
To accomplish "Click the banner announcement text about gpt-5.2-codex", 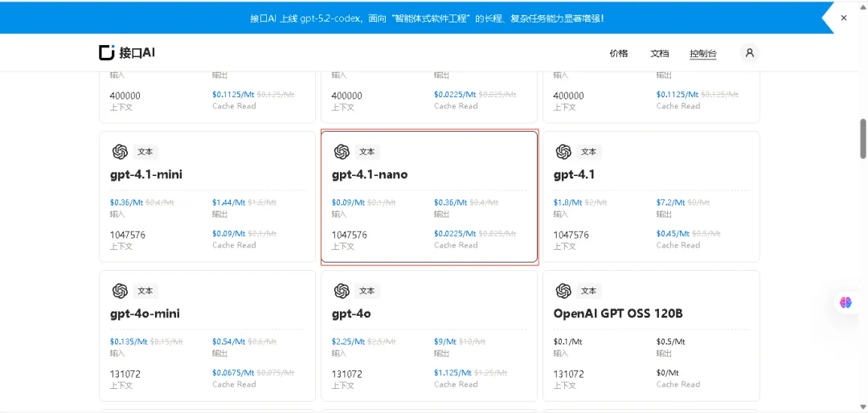I will click(427, 18).
